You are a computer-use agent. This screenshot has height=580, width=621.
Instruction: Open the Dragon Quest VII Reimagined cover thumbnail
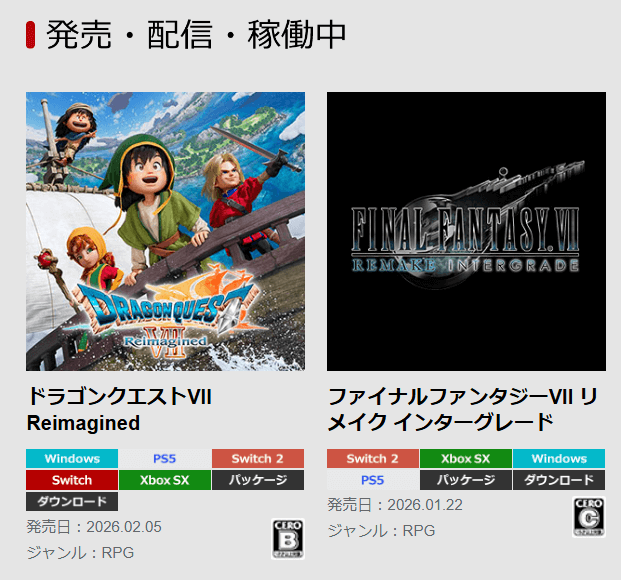[x=166, y=231]
